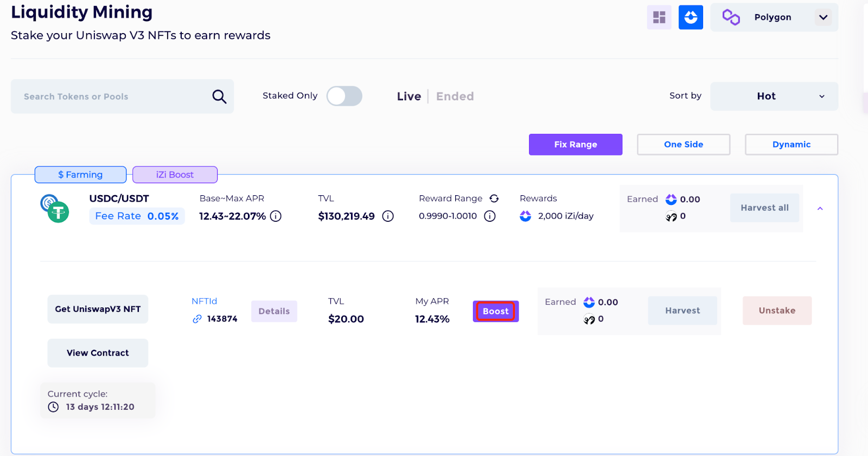The height and width of the screenshot is (456, 868).
Task: Click the Liquidity Mining heading
Action: [82, 12]
